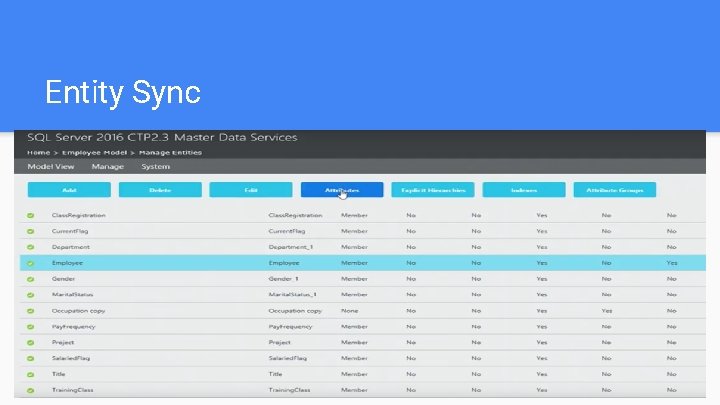Open the Model View menu

tap(51, 167)
